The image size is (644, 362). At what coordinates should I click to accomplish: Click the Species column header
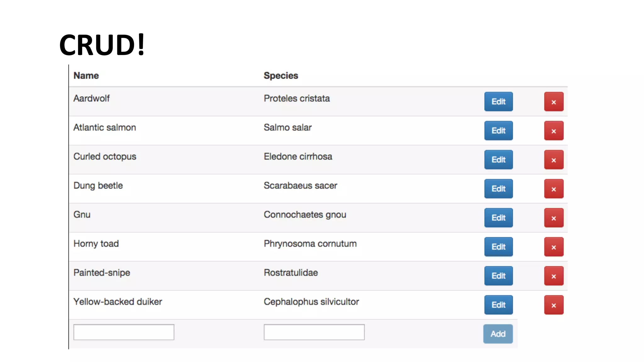point(280,76)
